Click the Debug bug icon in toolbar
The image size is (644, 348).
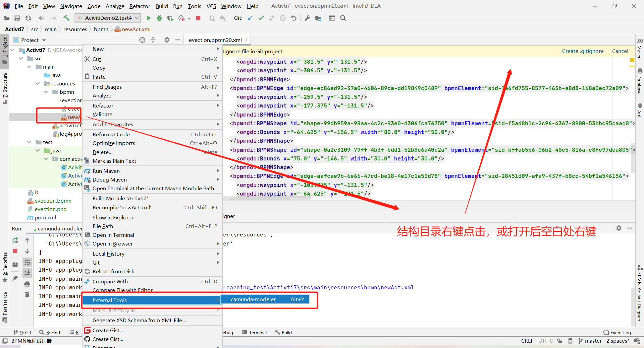click(x=159, y=18)
